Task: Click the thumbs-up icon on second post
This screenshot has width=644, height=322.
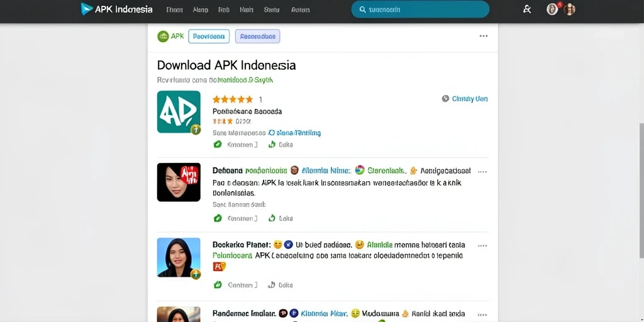Action: coord(272,218)
